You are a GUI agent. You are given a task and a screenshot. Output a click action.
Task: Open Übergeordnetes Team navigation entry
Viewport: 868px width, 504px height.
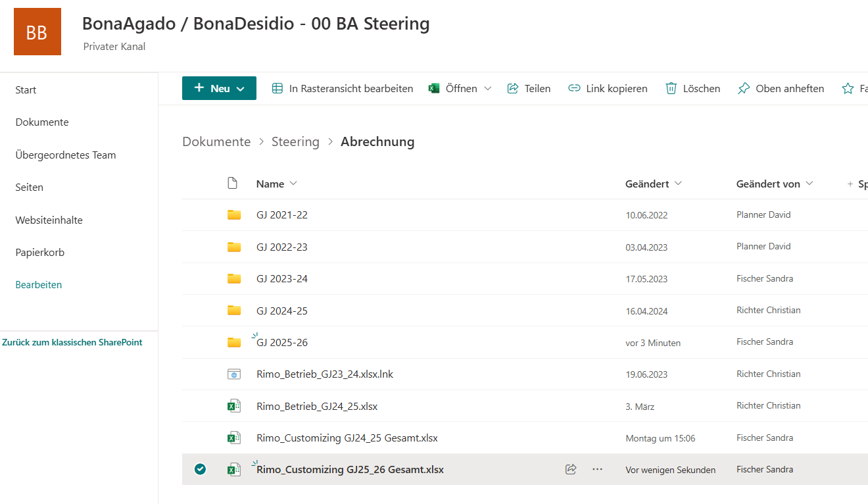click(x=66, y=155)
